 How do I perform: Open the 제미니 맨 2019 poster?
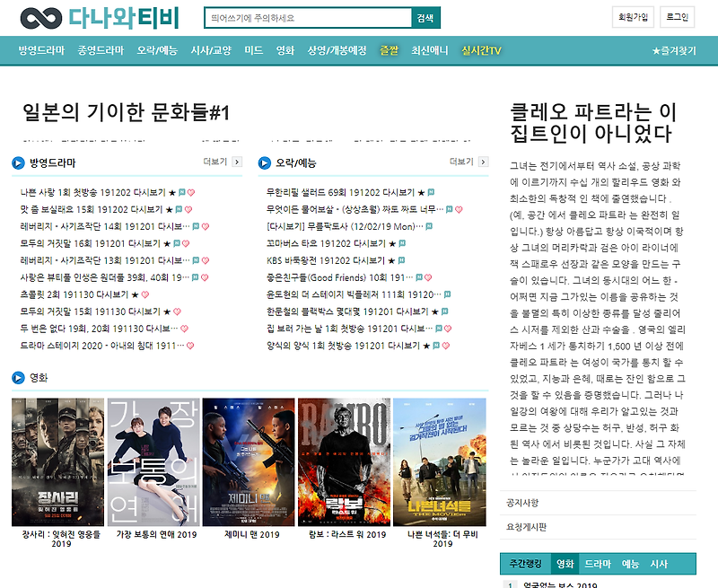tap(249, 462)
